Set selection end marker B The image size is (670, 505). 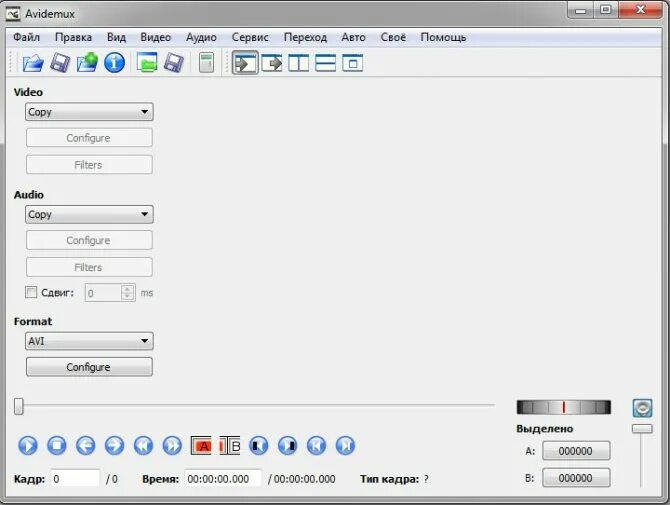230,446
